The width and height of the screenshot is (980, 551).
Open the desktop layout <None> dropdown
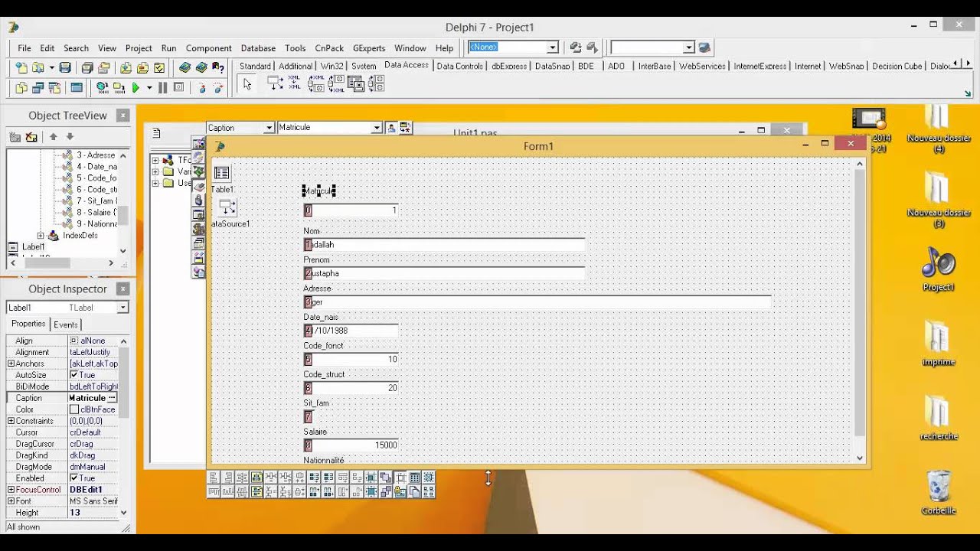(x=552, y=47)
